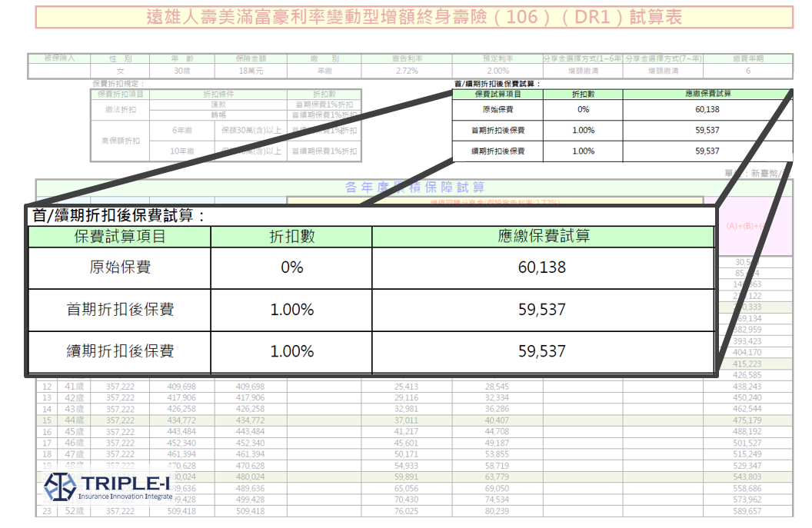Screen dimensions: 812x528
Task: Click the 繳法折扣 cell
Action: click(120, 110)
